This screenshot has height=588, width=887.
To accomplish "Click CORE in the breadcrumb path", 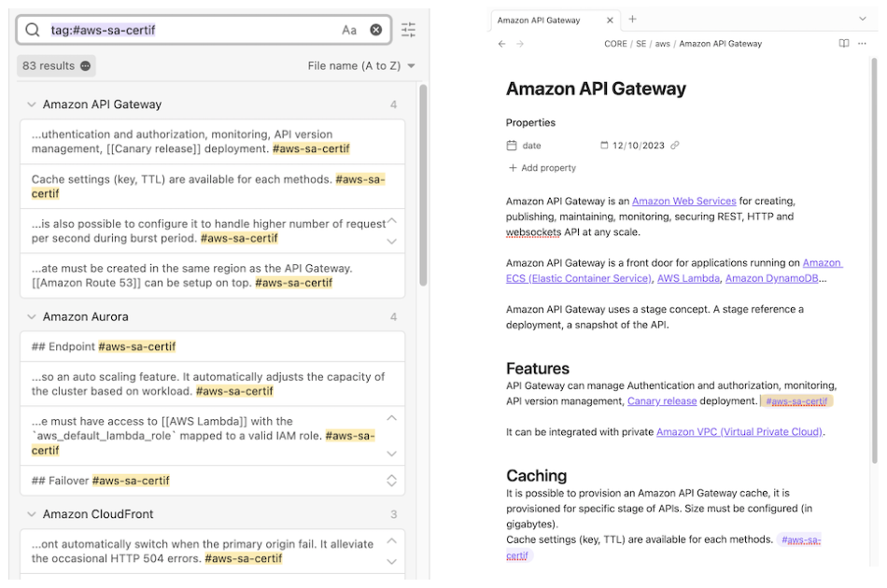I will click(615, 44).
